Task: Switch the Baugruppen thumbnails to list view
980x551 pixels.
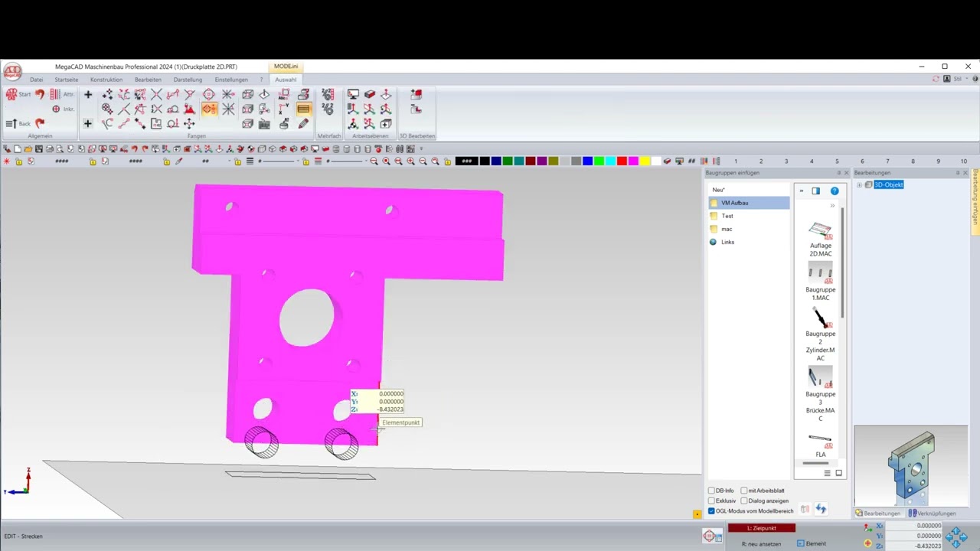Action: pyautogui.click(x=827, y=473)
